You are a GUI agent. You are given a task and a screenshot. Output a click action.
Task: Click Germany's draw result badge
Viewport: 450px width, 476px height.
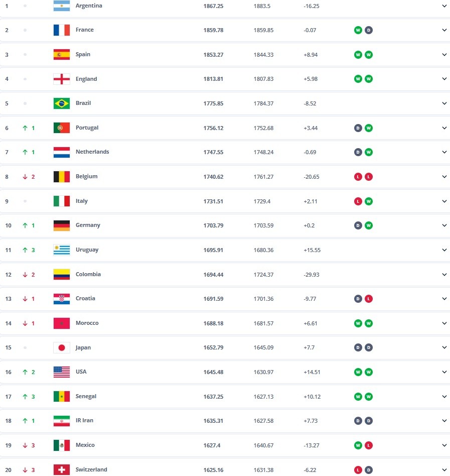(358, 225)
